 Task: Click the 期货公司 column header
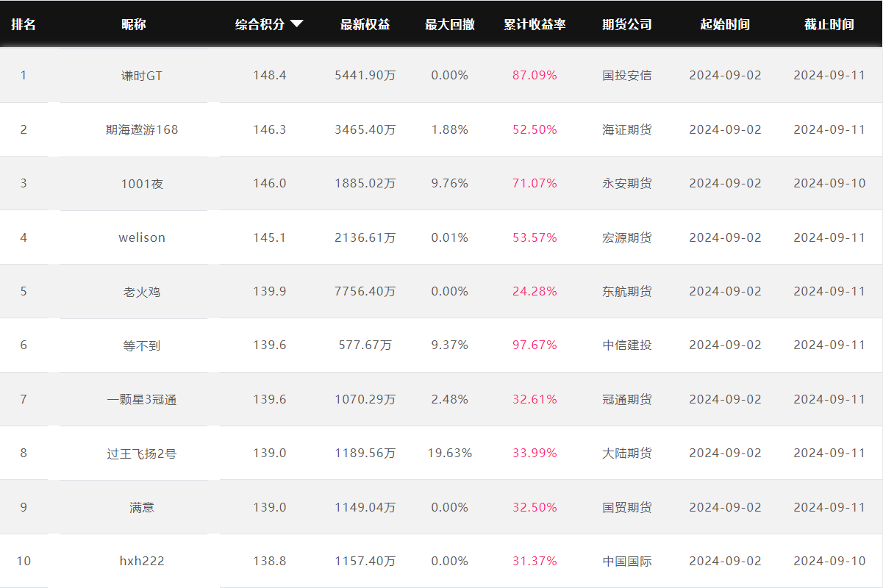pos(627,24)
